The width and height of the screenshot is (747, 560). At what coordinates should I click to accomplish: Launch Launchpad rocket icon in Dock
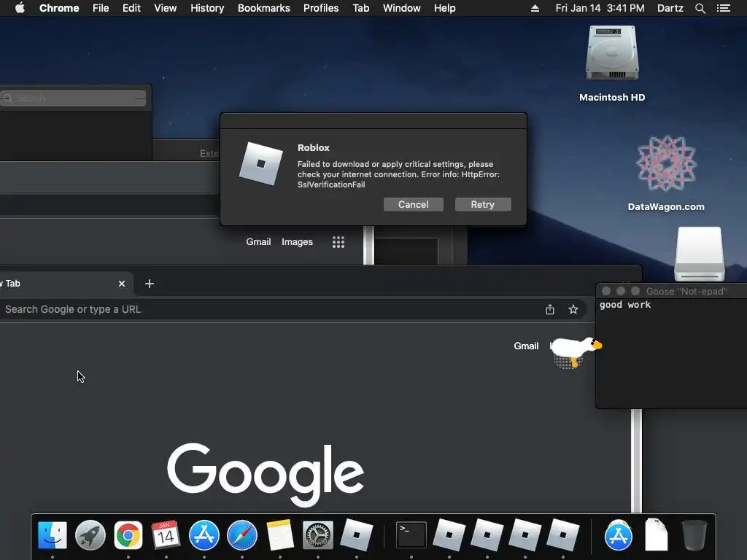click(x=90, y=535)
